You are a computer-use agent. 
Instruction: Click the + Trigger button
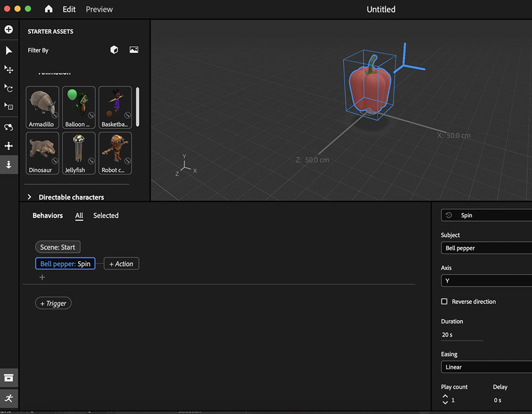[53, 303]
